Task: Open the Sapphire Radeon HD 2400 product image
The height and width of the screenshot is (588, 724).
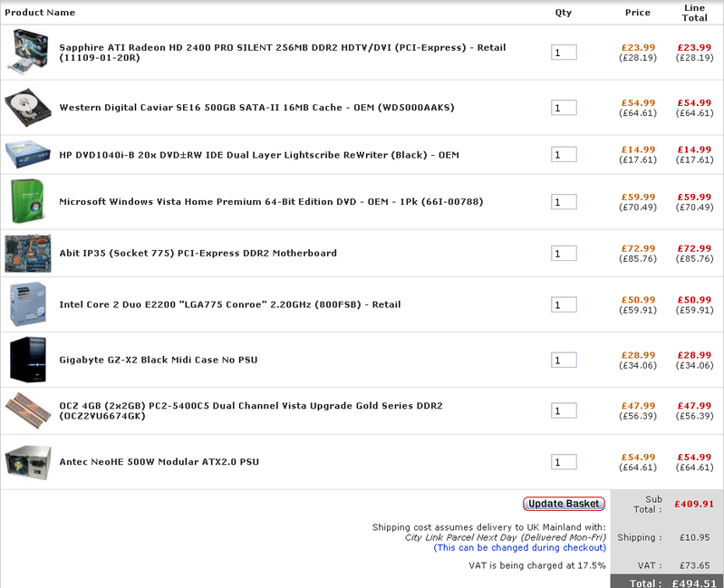Action: 28,52
